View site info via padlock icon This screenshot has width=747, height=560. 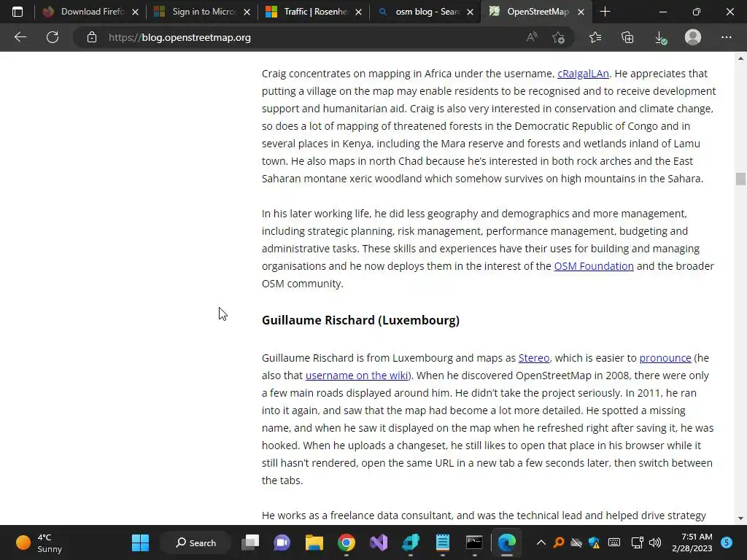(92, 37)
